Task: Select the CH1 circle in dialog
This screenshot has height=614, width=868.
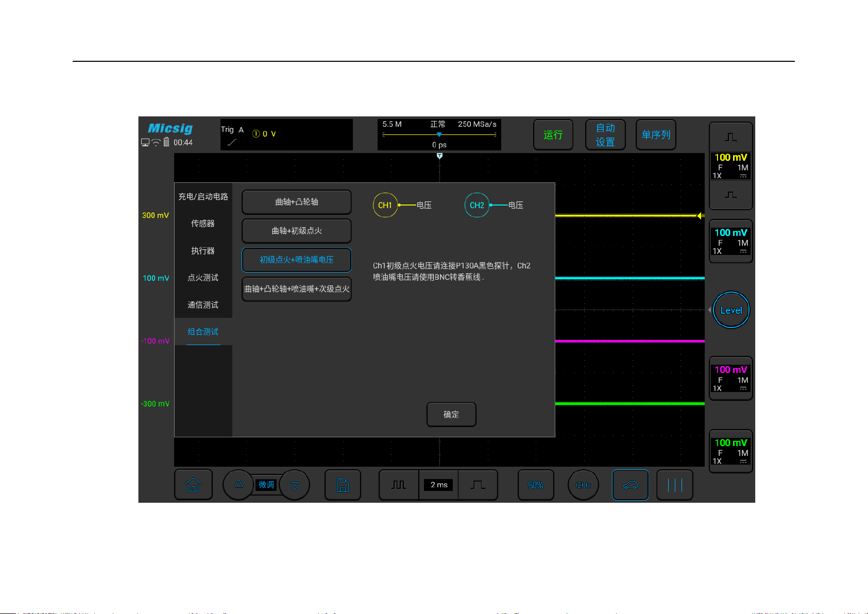Action: [x=385, y=205]
